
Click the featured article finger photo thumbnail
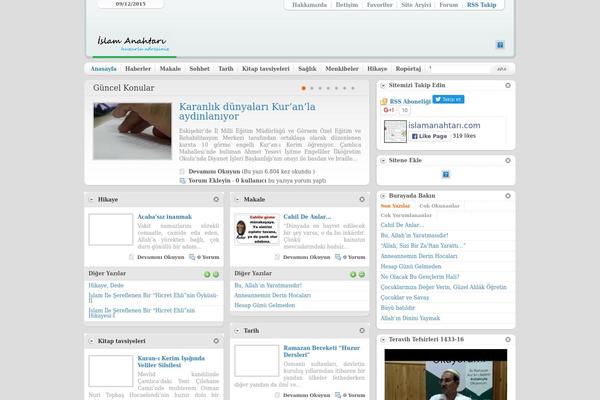[132, 131]
